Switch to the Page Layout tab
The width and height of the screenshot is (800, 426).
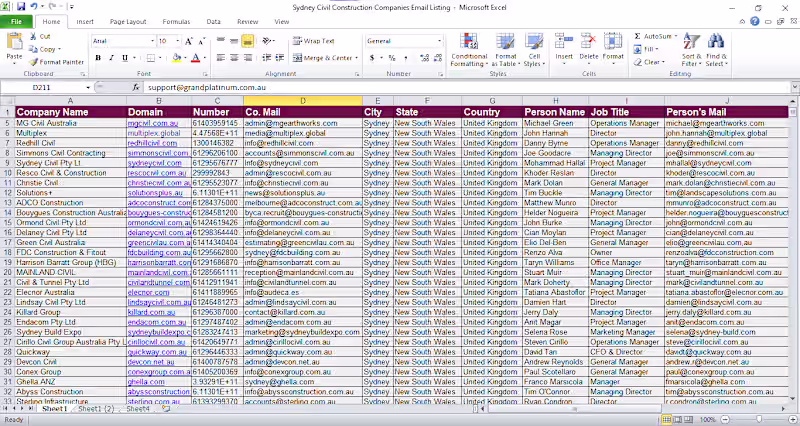(128, 21)
